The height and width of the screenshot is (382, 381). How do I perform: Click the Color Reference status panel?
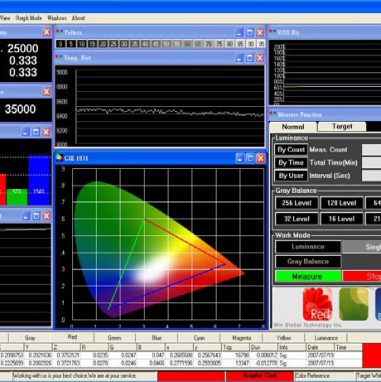click(324, 376)
